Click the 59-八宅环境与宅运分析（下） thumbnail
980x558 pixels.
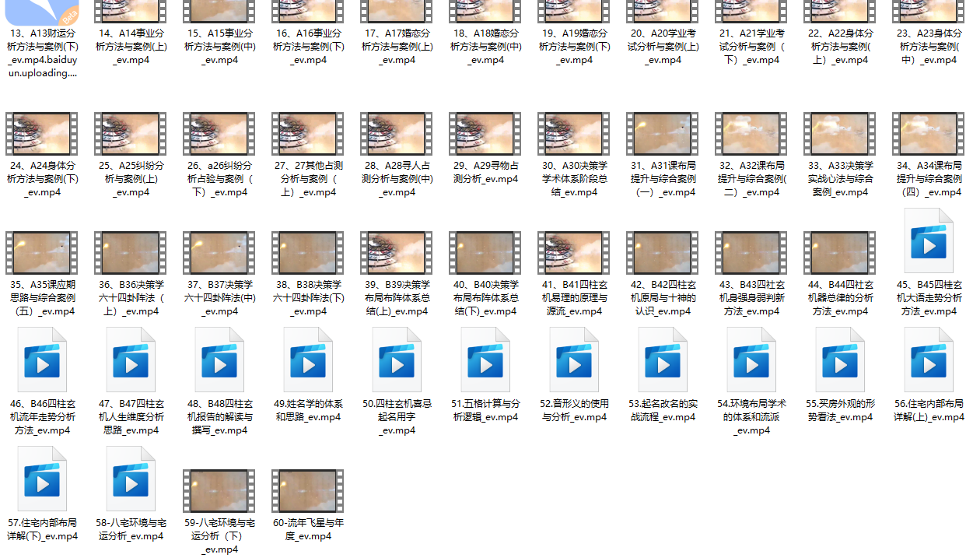219,490
